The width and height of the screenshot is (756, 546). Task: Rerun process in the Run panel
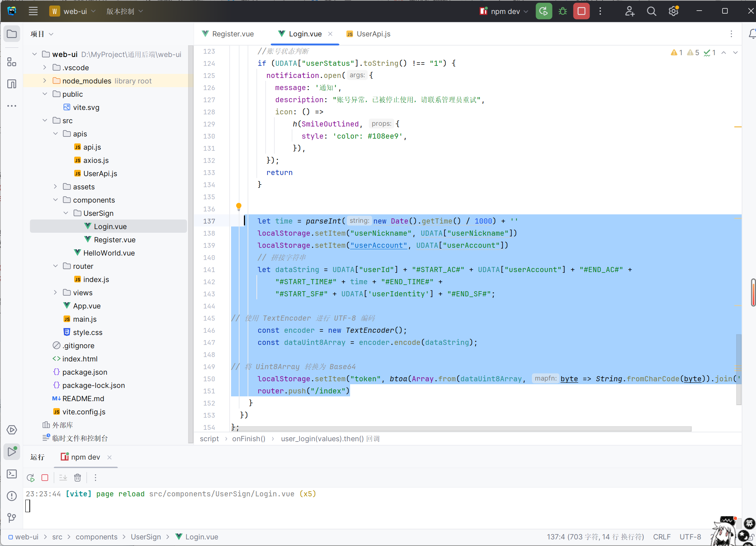[30, 478]
